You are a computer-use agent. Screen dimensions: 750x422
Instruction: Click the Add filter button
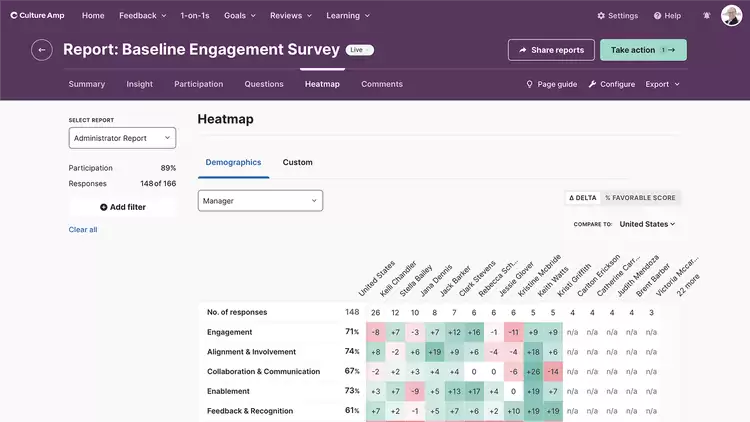click(x=122, y=207)
